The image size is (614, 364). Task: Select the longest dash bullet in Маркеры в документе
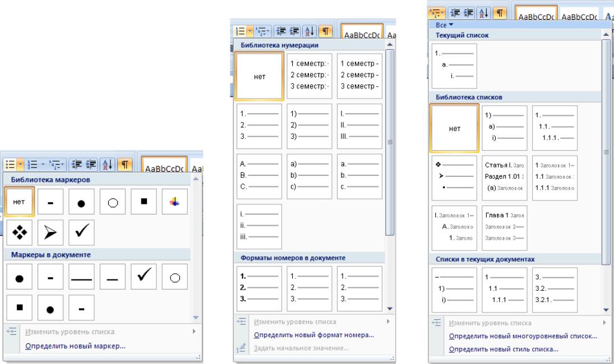81,277
